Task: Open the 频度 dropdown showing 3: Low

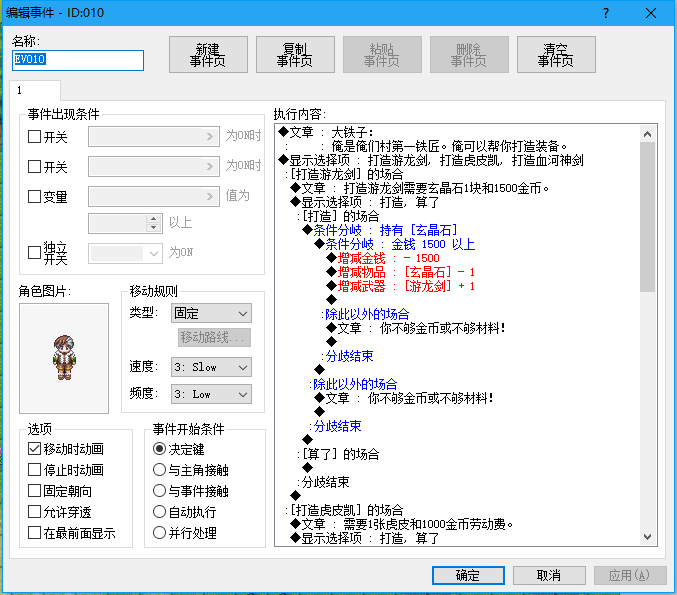Action: [211, 394]
